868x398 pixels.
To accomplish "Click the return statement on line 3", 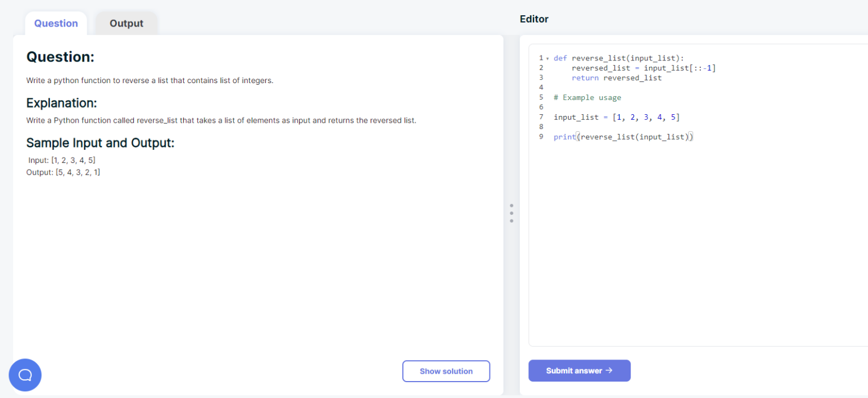I will click(x=585, y=77).
